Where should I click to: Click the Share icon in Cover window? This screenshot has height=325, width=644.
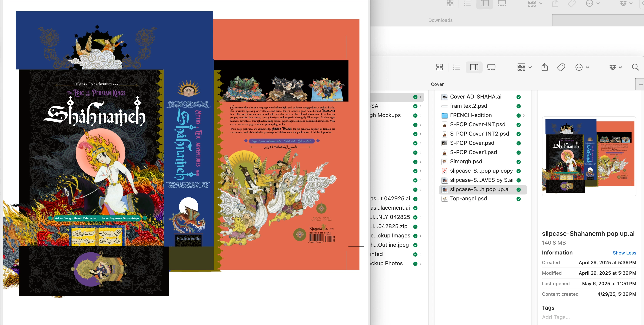pyautogui.click(x=545, y=67)
